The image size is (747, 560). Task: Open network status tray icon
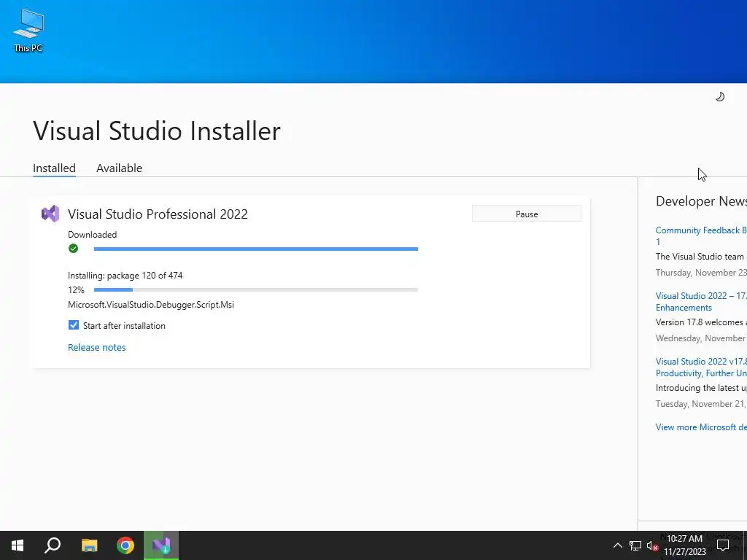click(x=635, y=545)
